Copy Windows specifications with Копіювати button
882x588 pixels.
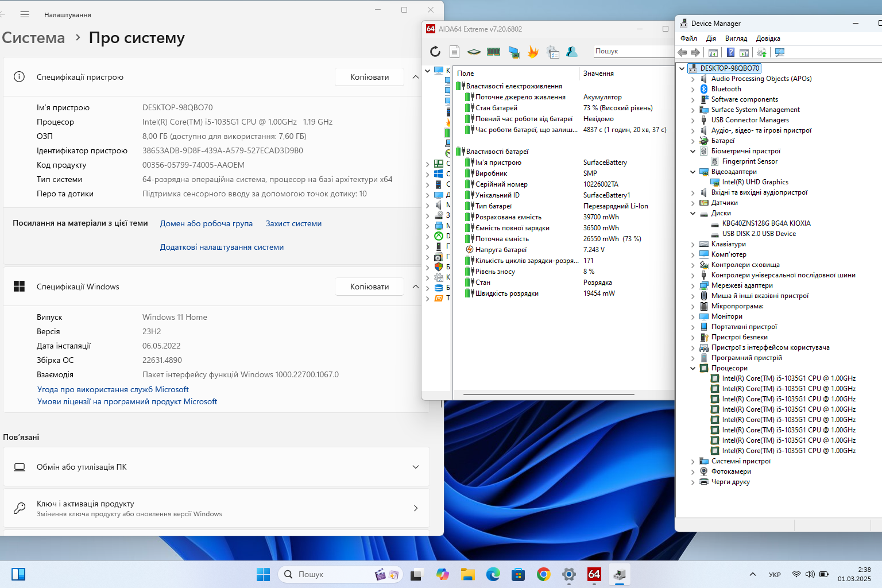[x=370, y=287]
